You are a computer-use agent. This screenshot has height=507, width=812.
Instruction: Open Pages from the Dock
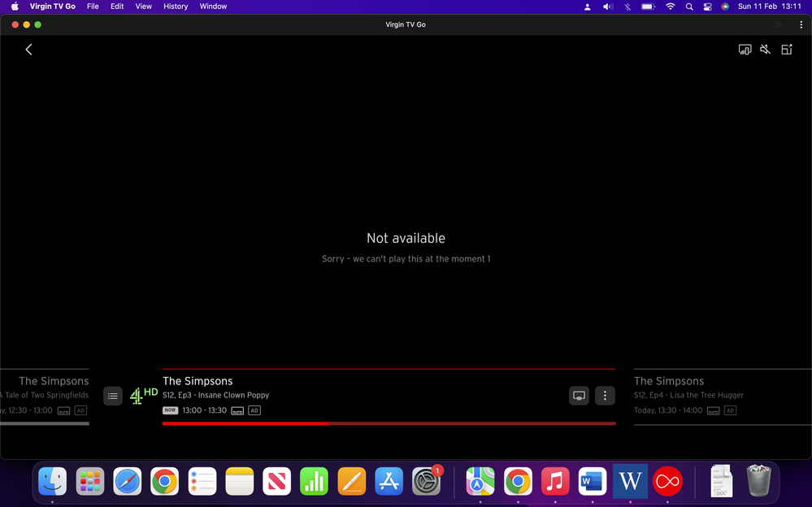pyautogui.click(x=352, y=481)
